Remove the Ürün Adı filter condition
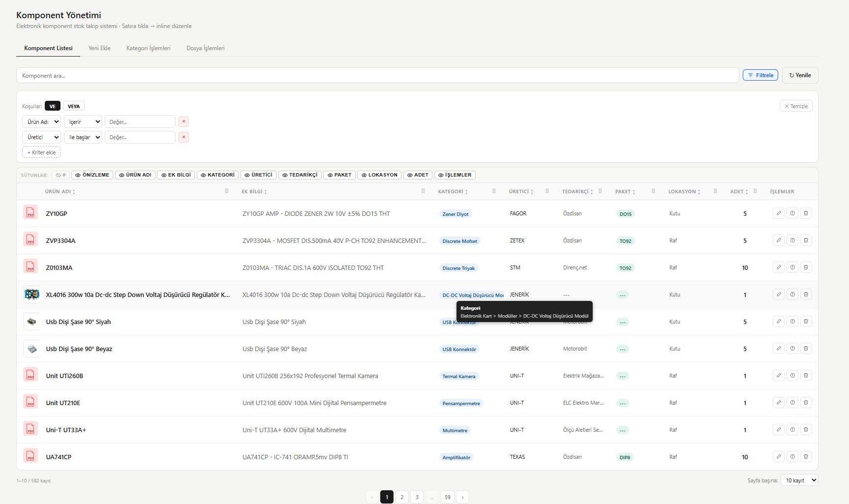Image resolution: width=849 pixels, height=504 pixels. pos(183,121)
